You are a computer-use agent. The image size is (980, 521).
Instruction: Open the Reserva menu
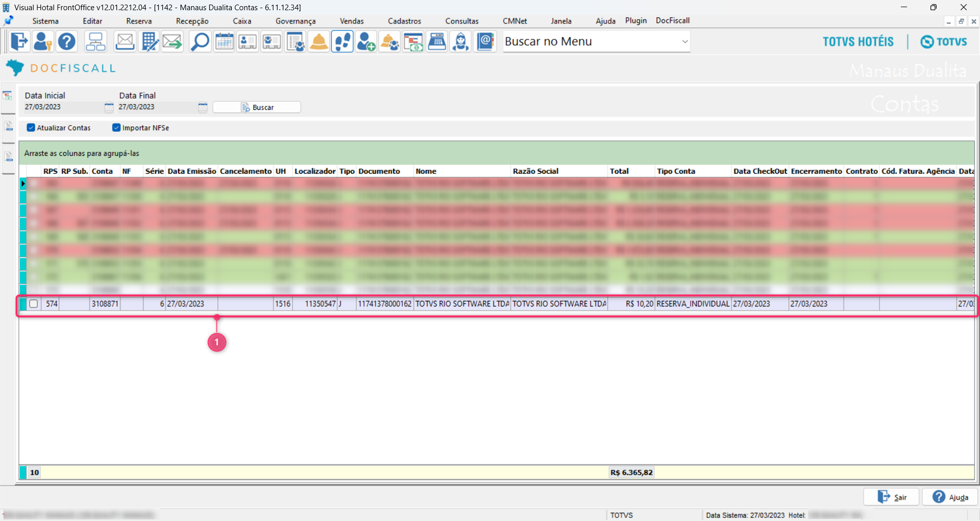tap(139, 21)
